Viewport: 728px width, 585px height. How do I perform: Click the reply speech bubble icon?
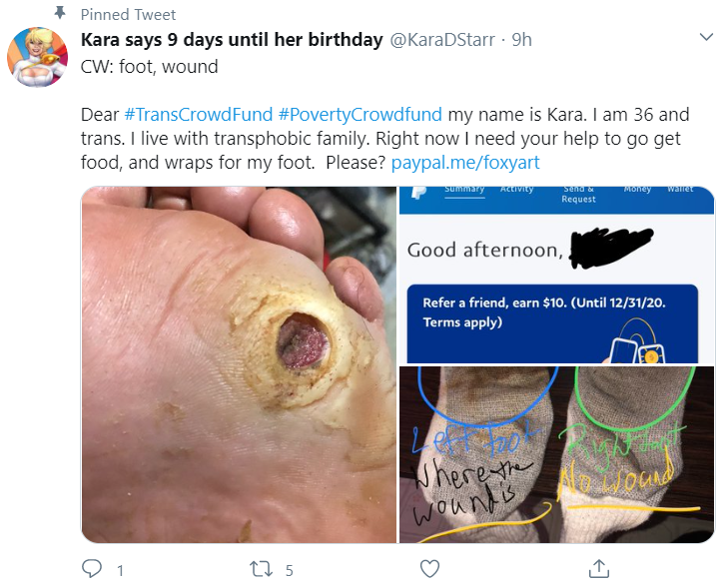point(92,568)
